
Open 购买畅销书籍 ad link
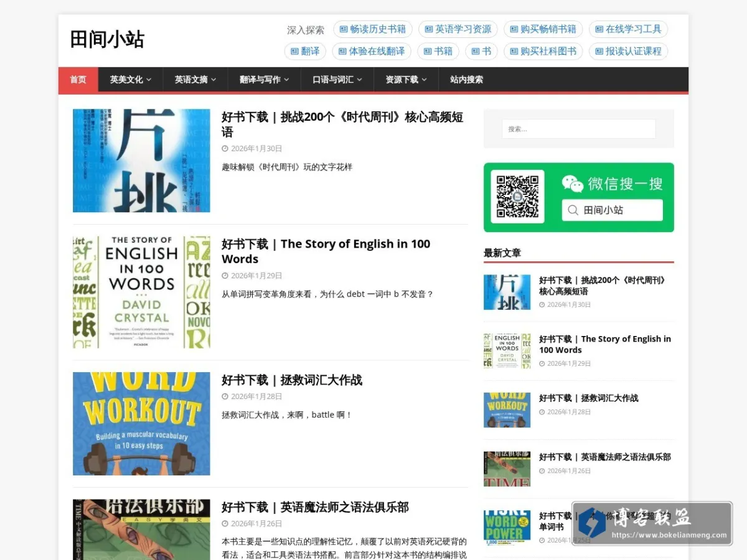coord(543,29)
